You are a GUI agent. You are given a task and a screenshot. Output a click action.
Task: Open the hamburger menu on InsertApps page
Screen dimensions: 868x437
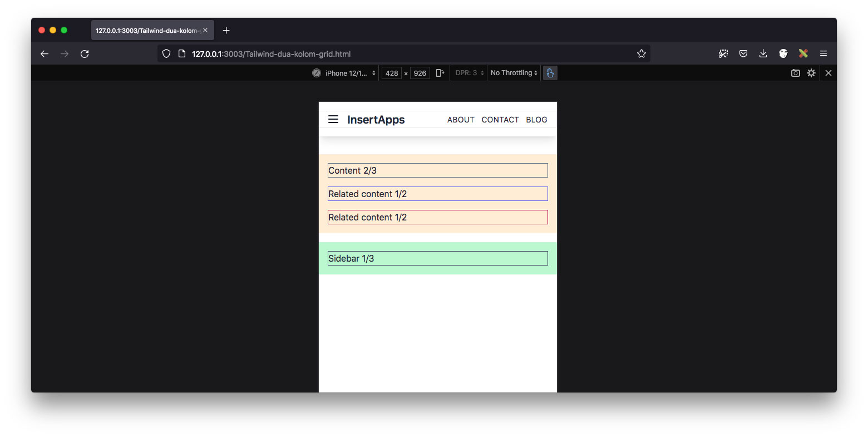pyautogui.click(x=333, y=119)
